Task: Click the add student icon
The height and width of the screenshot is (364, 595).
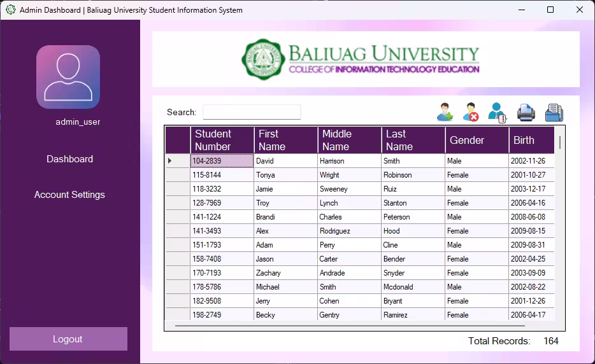Action: coord(445,112)
